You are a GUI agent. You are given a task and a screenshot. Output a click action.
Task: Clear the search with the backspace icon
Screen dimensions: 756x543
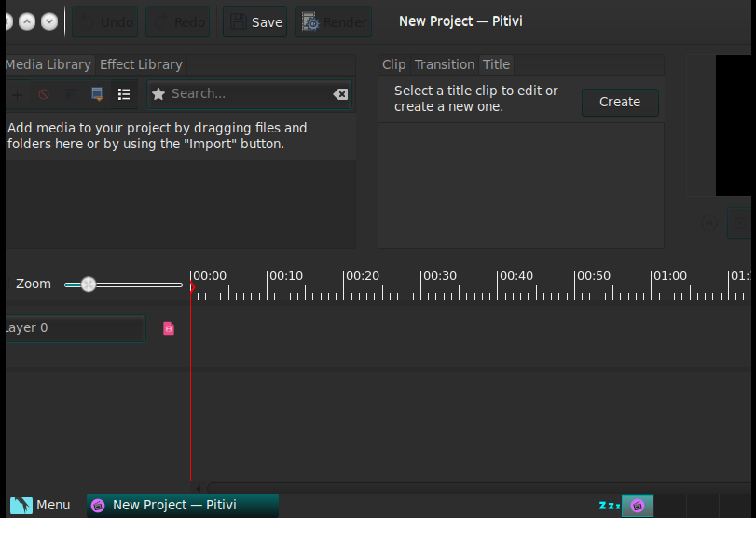340,94
